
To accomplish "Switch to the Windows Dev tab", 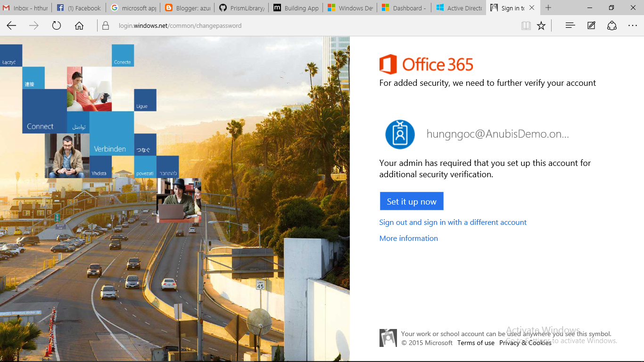I will pyautogui.click(x=350, y=8).
